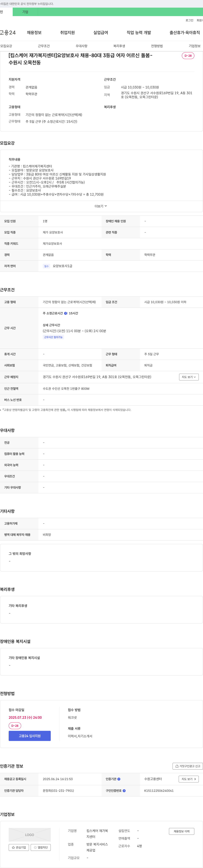Click 방문 복지서비스 제공업 industry text
Image resolution: width=203 pixels, height=868 pixels.
click(x=97, y=847)
